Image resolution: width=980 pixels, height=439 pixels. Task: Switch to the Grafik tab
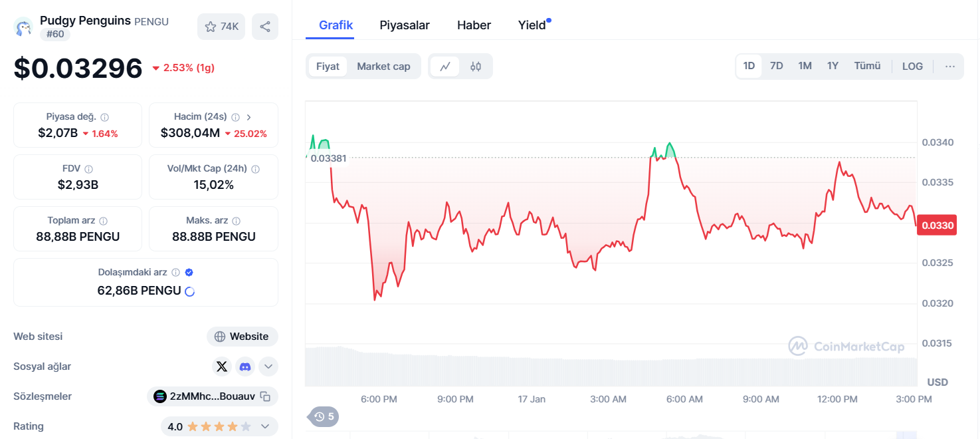coord(336,25)
